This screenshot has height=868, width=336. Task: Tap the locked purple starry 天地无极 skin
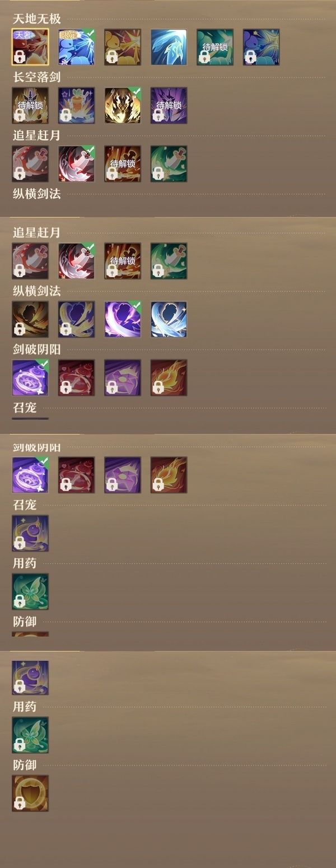pos(261,47)
